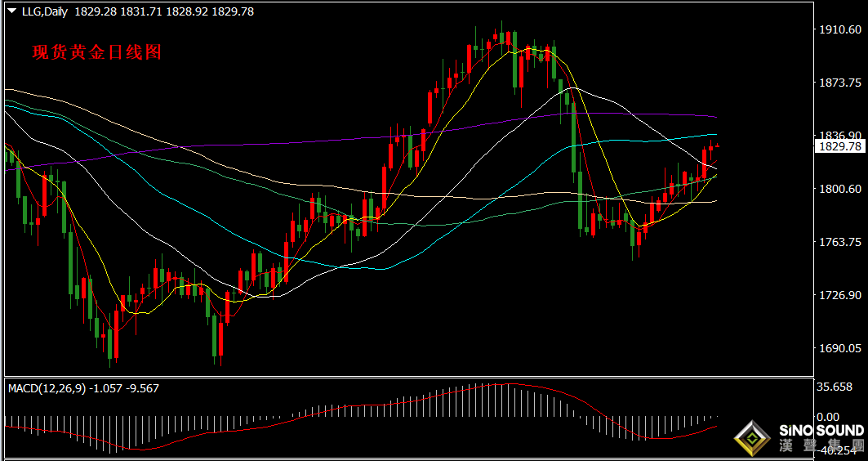The height and width of the screenshot is (461, 868).
Task: Click the OHLC values "1829.28 1831.71 1828.92 1829.78"
Action: (164, 11)
